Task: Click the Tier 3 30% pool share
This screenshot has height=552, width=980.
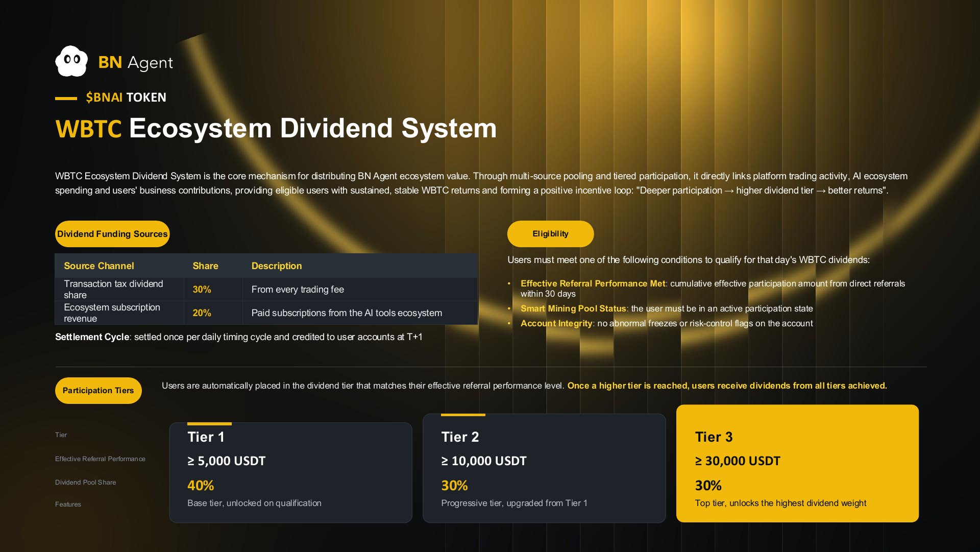Action: point(708,485)
